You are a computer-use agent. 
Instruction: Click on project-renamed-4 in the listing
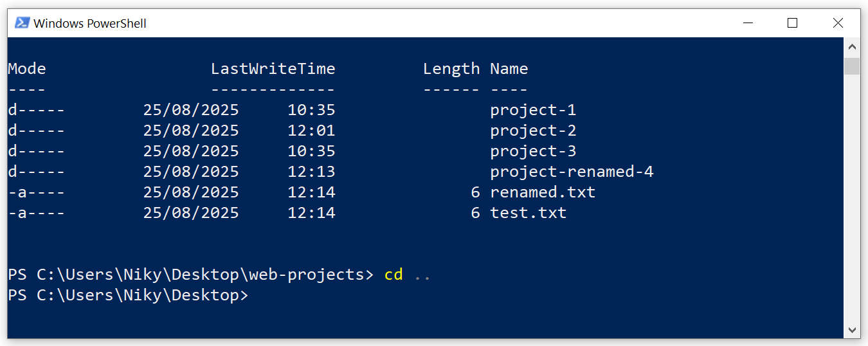click(x=572, y=172)
